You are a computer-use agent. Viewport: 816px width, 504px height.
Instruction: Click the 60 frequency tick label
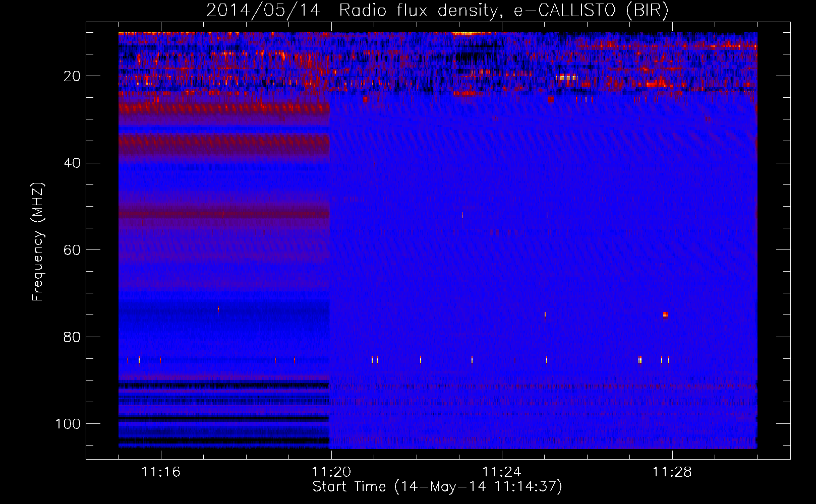73,250
